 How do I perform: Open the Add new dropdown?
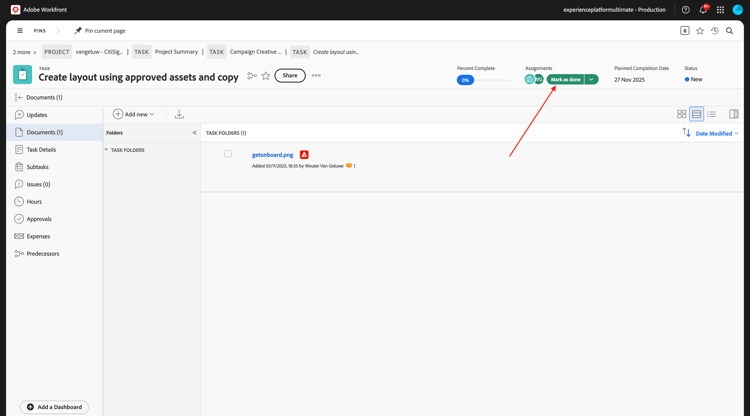(x=133, y=114)
